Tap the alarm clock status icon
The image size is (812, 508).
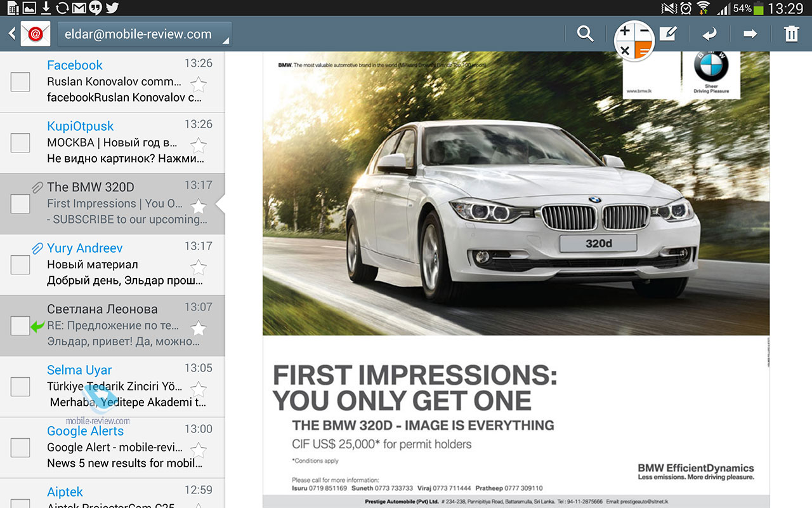point(686,8)
